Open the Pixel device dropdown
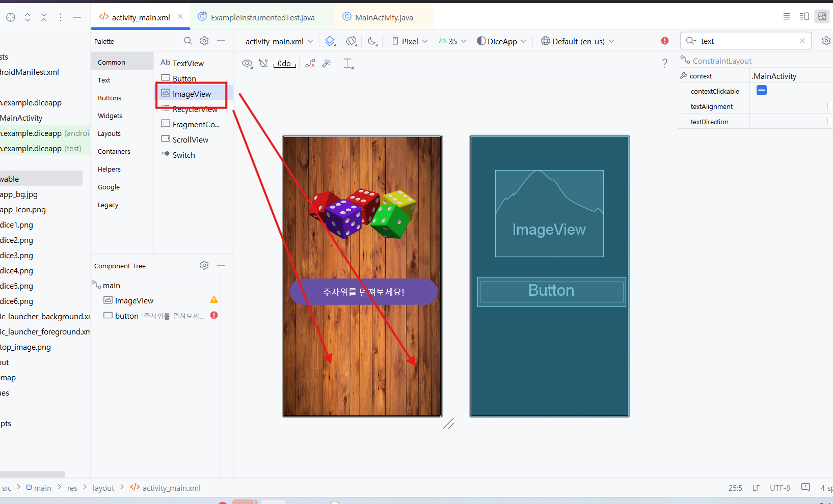833x504 pixels. coord(410,41)
